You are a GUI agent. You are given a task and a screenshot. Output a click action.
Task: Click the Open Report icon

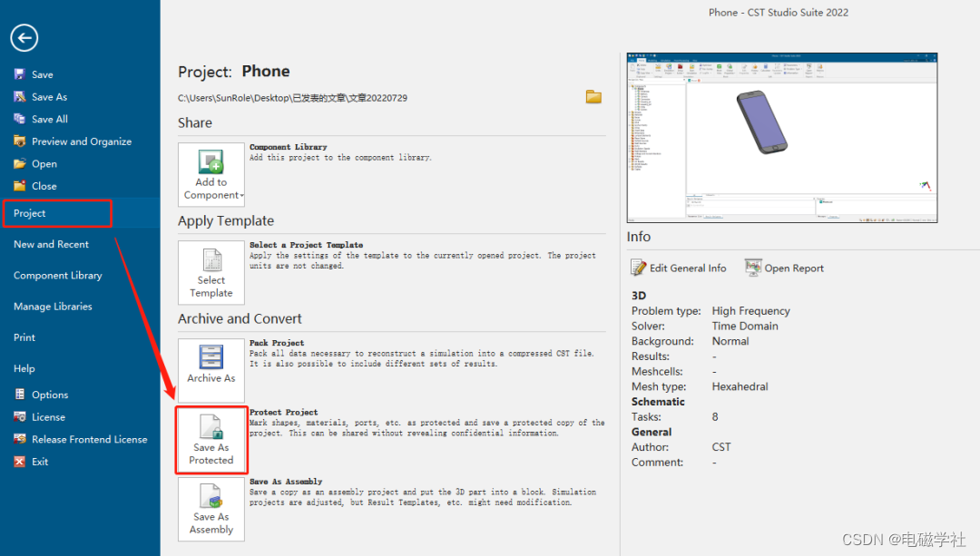[x=753, y=268]
